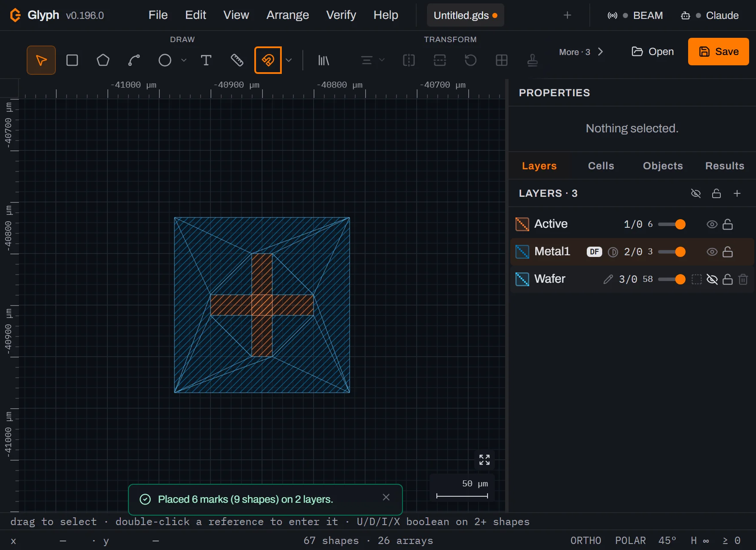Select the Ruler measure tool
The height and width of the screenshot is (550, 756).
coord(237,60)
